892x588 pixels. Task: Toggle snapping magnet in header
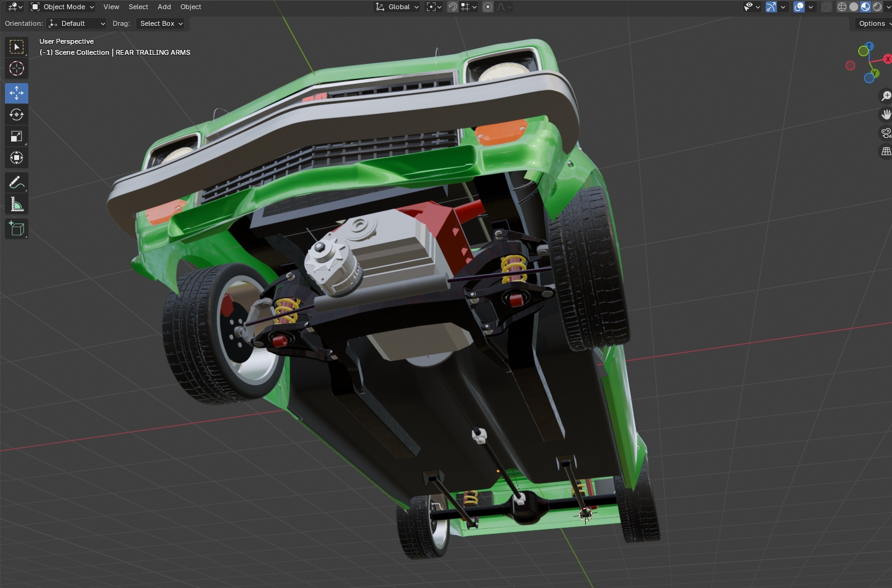(x=452, y=7)
